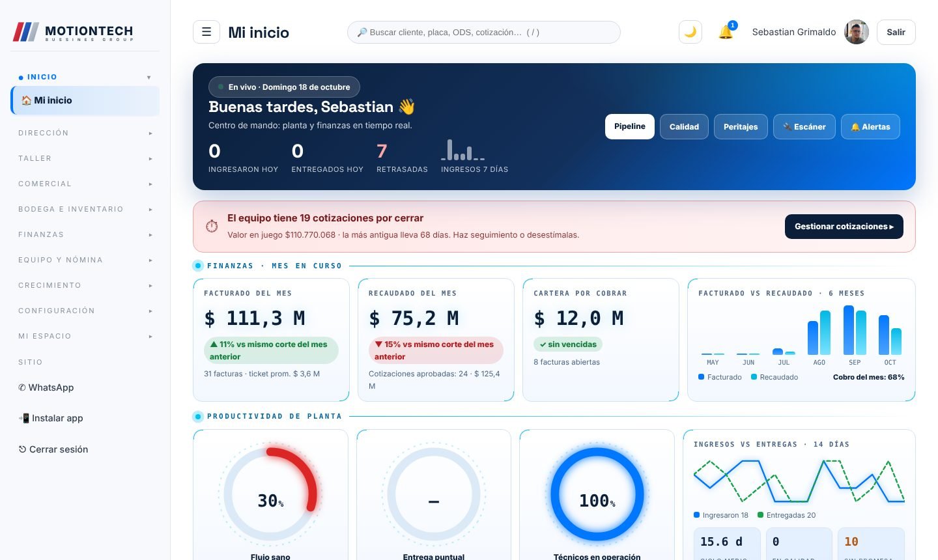
Task: Click Gestionar cotizaciones button
Action: [844, 227]
